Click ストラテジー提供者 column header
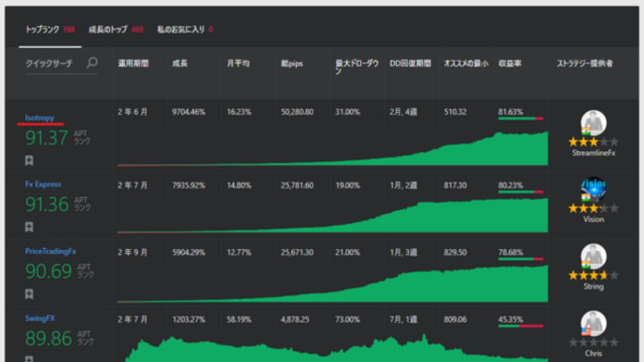The width and height of the screenshot is (644, 362). [584, 63]
